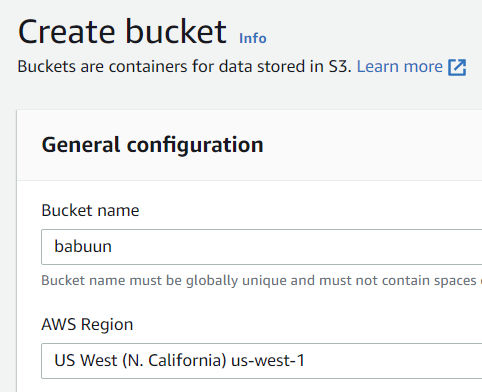Click the Create bucket page title
The width and height of the screenshot is (482, 392).
(x=122, y=32)
